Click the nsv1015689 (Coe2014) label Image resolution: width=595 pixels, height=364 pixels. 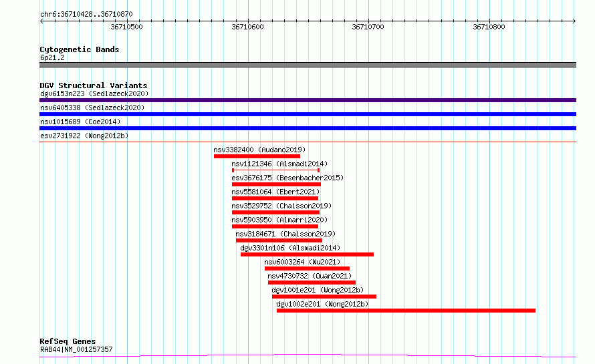(80, 122)
